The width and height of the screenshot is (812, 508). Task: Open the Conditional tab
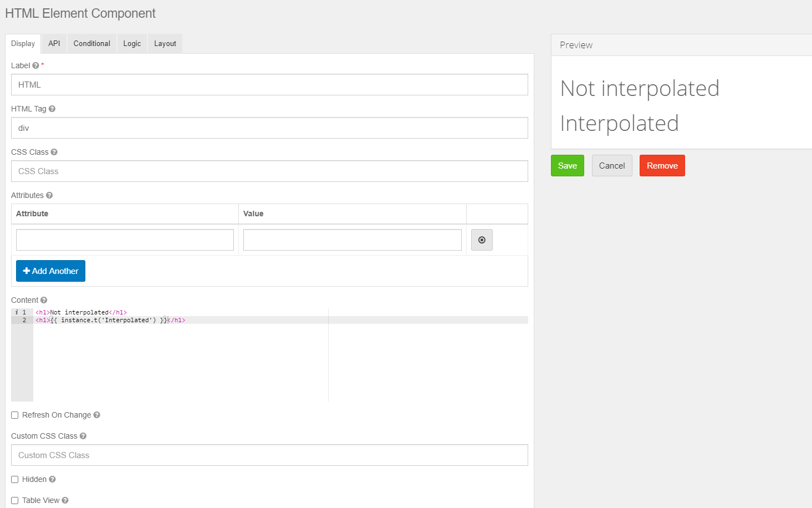click(91, 43)
